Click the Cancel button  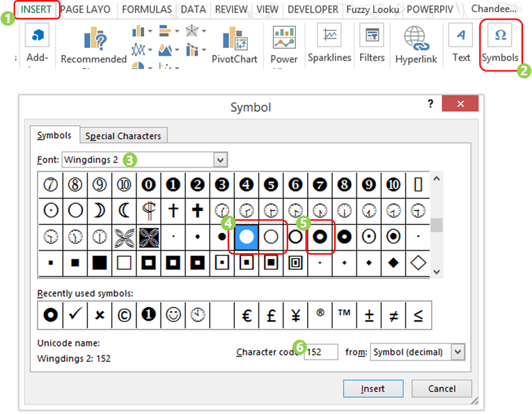441,388
